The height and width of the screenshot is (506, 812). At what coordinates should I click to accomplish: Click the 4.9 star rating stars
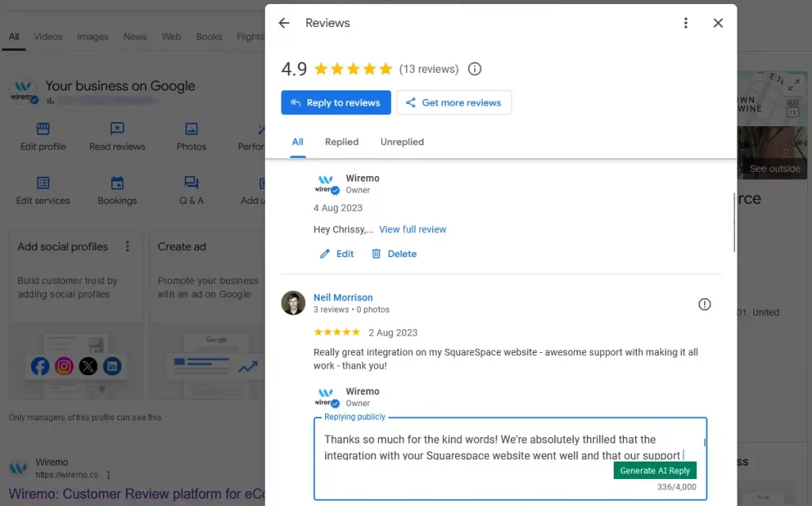point(353,69)
